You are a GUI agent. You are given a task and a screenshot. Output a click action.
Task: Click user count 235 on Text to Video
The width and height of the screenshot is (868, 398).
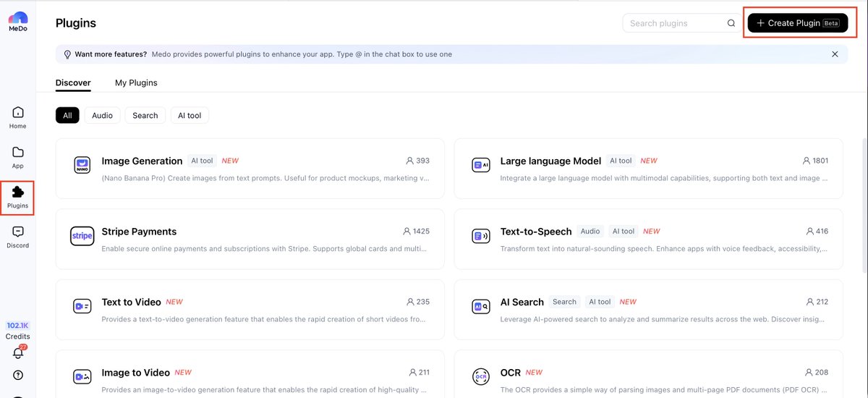click(x=418, y=302)
